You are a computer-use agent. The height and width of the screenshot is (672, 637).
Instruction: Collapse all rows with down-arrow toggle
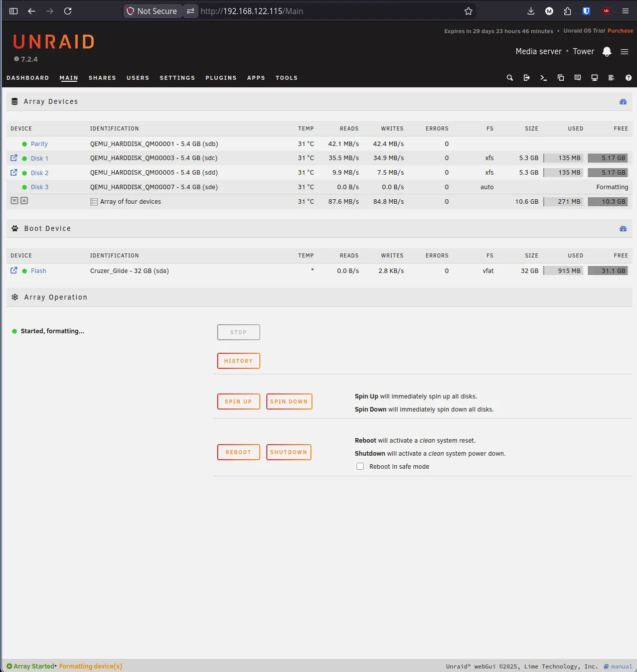click(15, 201)
